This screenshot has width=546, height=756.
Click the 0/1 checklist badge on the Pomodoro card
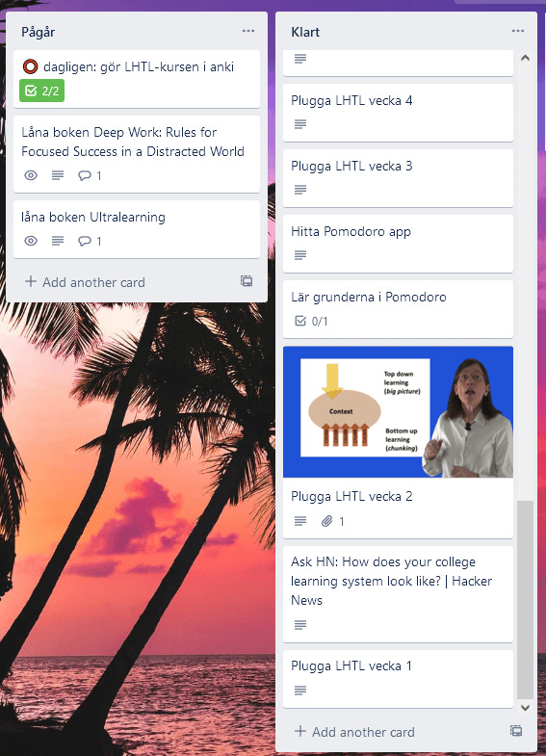(311, 321)
